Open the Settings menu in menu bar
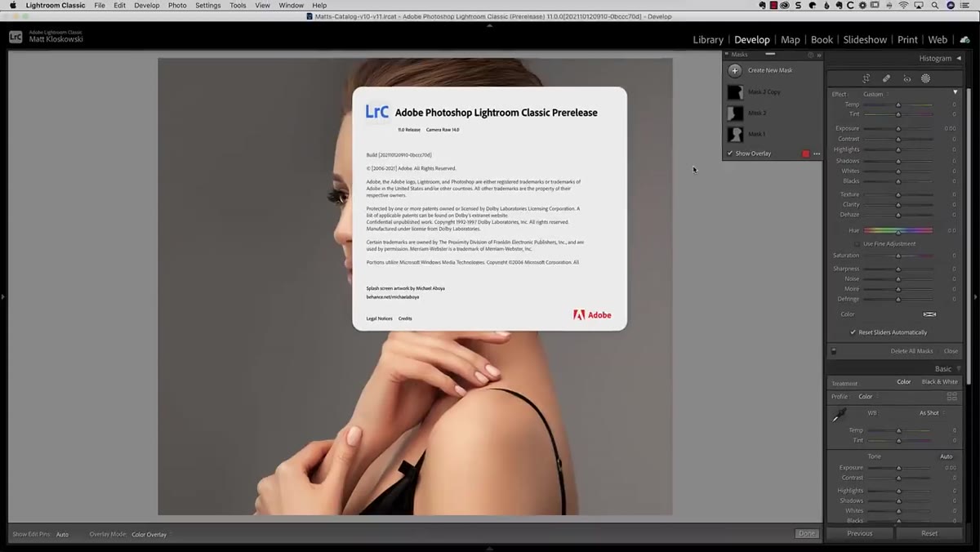 [207, 5]
